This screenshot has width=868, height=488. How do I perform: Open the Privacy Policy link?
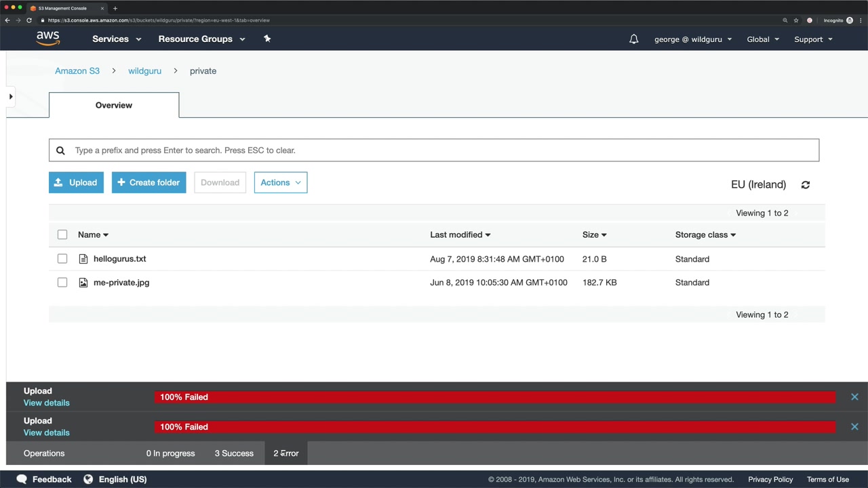tap(770, 479)
